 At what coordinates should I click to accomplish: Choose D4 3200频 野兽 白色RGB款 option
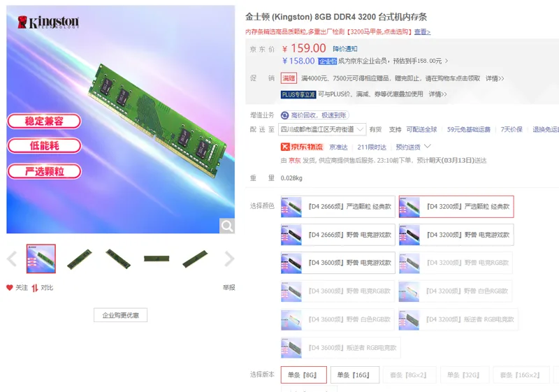click(x=456, y=291)
